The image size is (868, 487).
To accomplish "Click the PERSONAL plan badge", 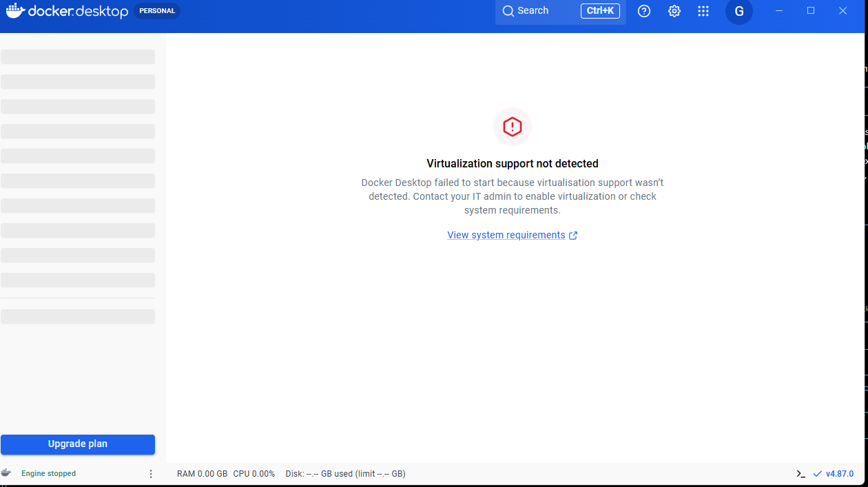I will [x=157, y=11].
